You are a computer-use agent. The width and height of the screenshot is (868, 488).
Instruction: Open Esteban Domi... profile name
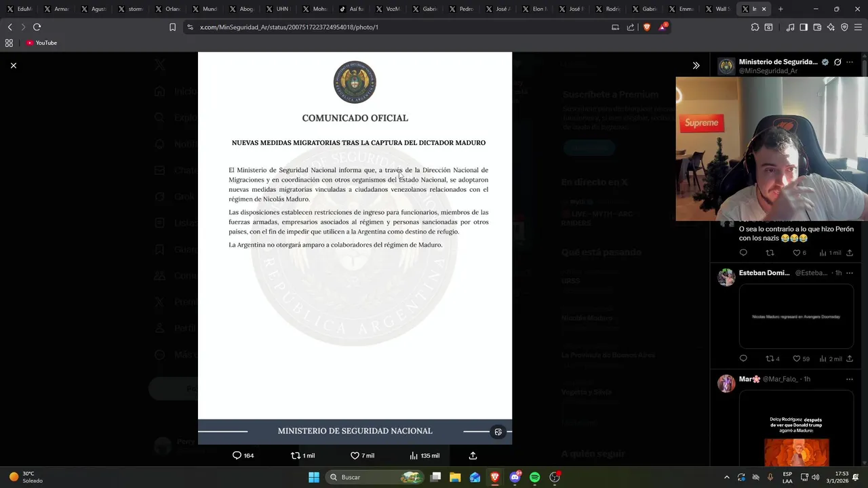coord(764,272)
